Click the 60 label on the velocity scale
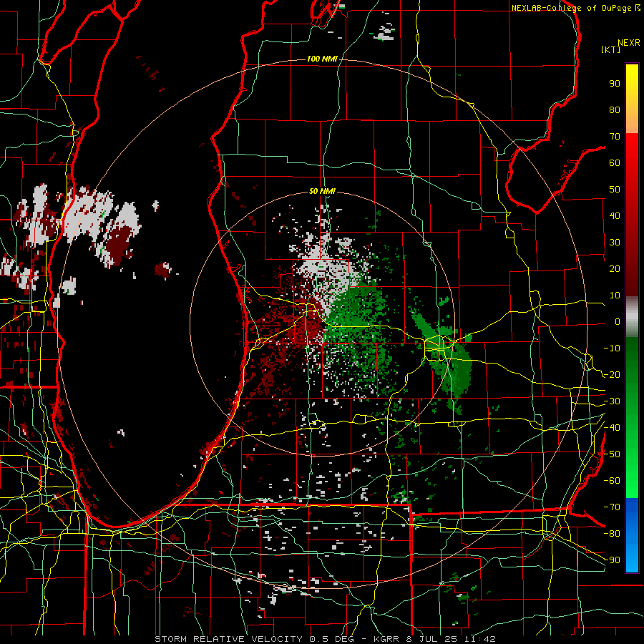644x644 pixels. [x=615, y=163]
